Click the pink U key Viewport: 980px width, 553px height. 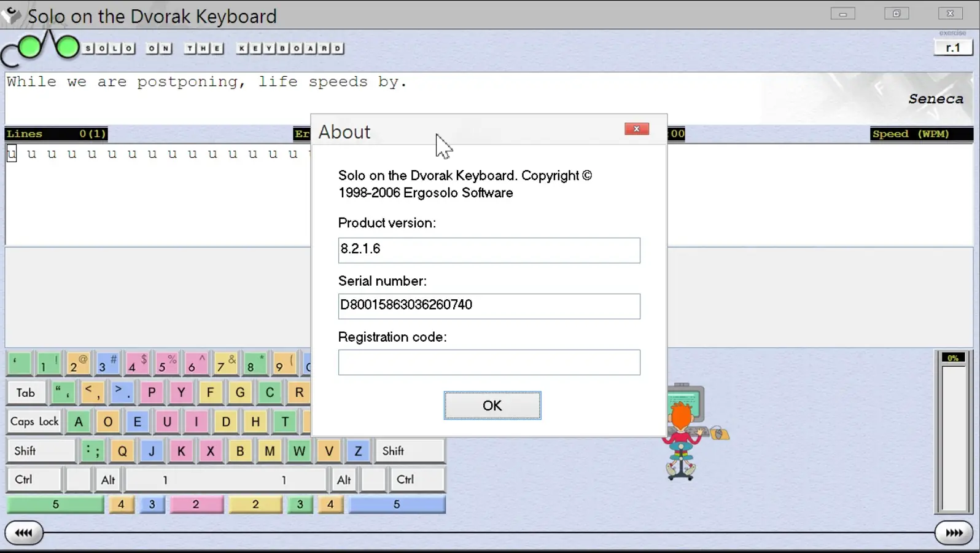[x=167, y=422]
